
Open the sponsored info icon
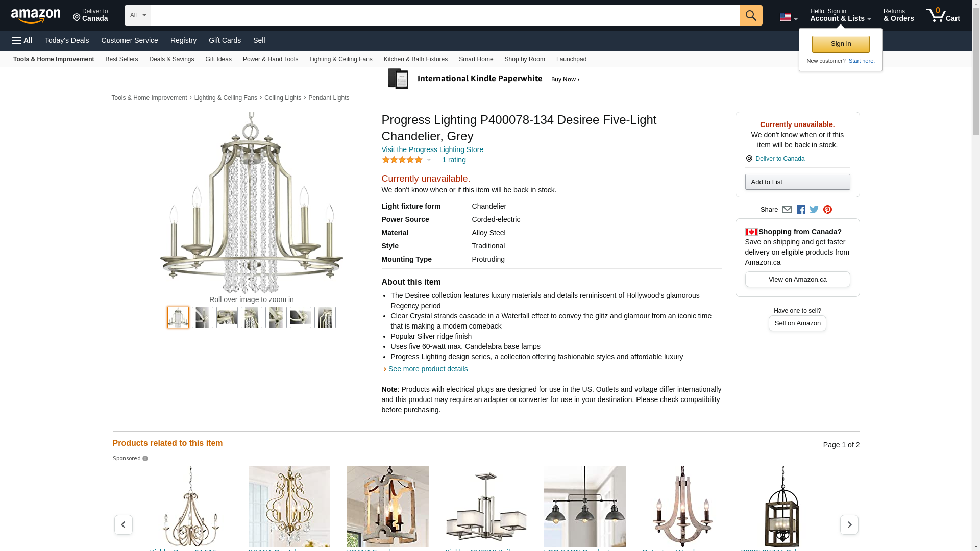pos(145,459)
